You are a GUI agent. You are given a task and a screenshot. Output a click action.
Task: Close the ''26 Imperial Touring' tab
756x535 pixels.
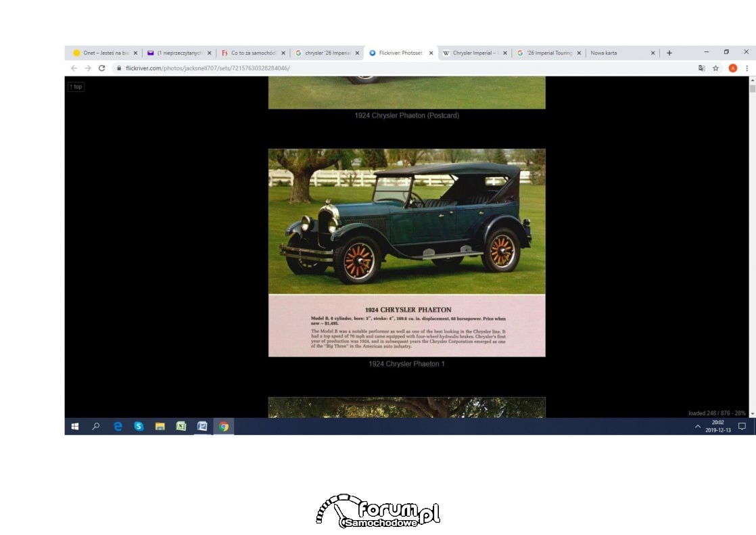[579, 53]
